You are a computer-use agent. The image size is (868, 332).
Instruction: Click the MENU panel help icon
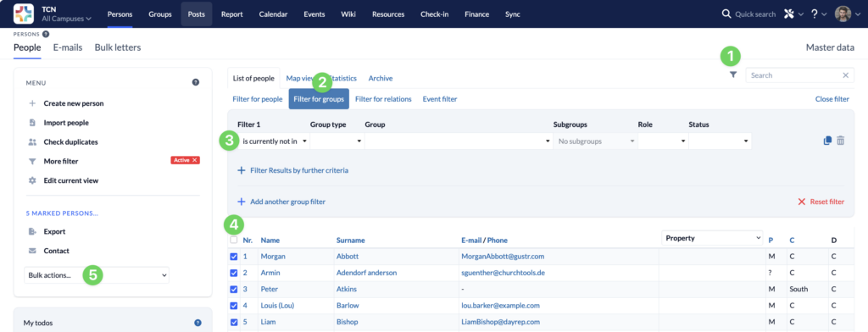tap(196, 82)
